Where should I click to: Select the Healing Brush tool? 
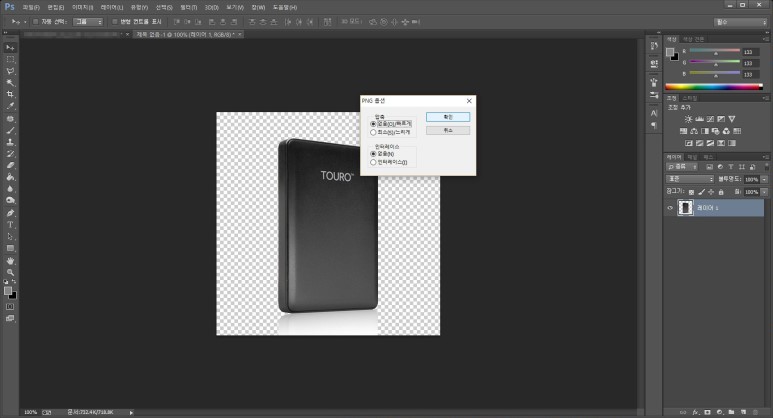pos(10,119)
